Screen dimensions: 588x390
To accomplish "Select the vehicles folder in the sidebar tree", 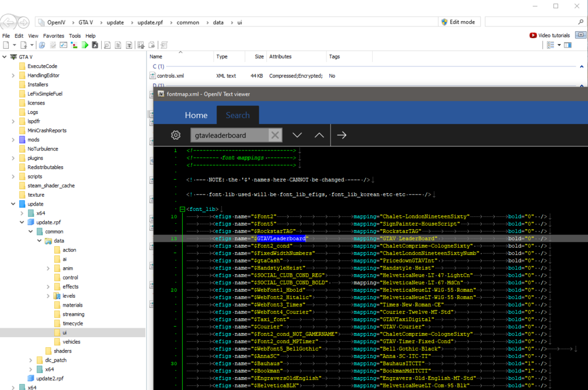I will click(x=71, y=341).
